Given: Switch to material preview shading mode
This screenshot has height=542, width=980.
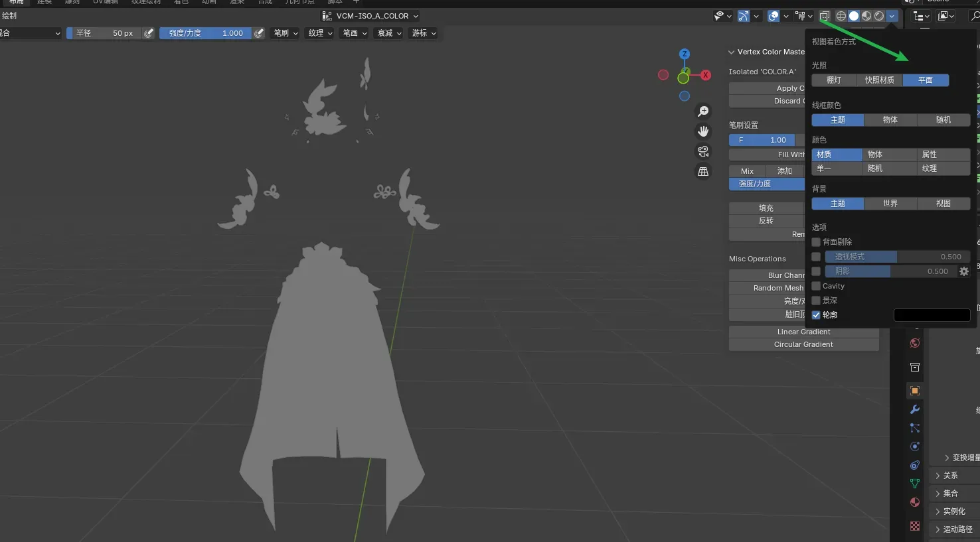Looking at the screenshot, I should click(866, 16).
